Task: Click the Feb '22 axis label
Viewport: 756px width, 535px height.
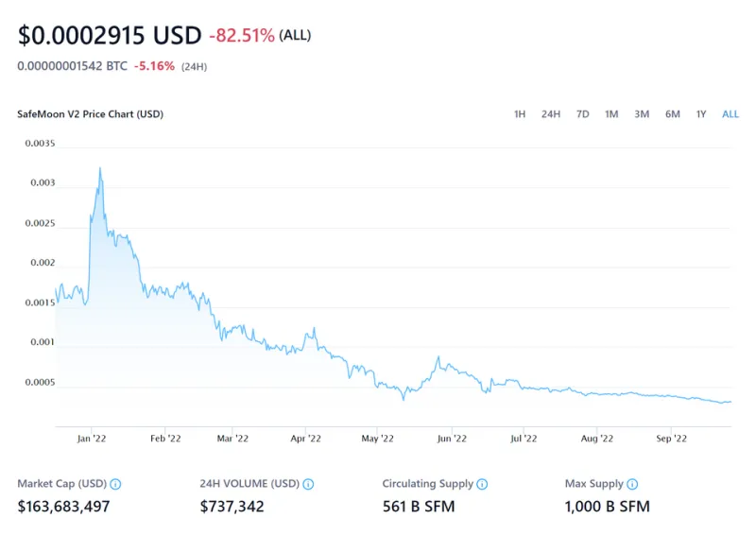Action: click(x=165, y=439)
